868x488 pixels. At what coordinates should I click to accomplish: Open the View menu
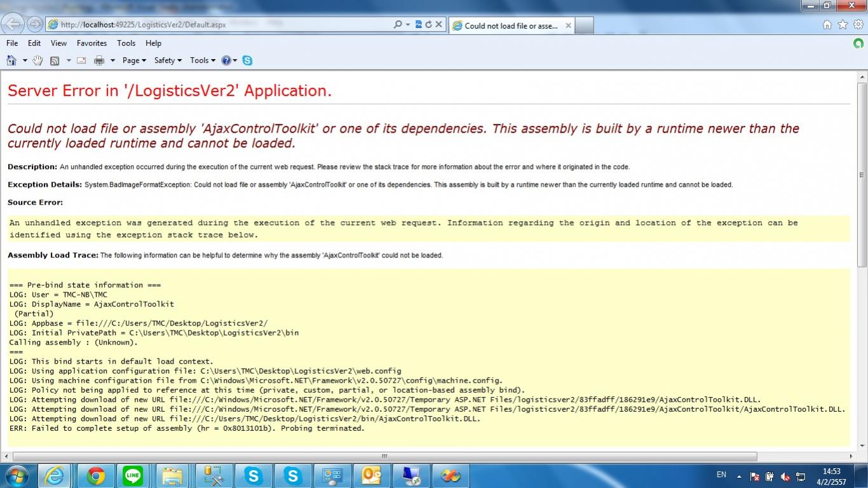point(58,43)
